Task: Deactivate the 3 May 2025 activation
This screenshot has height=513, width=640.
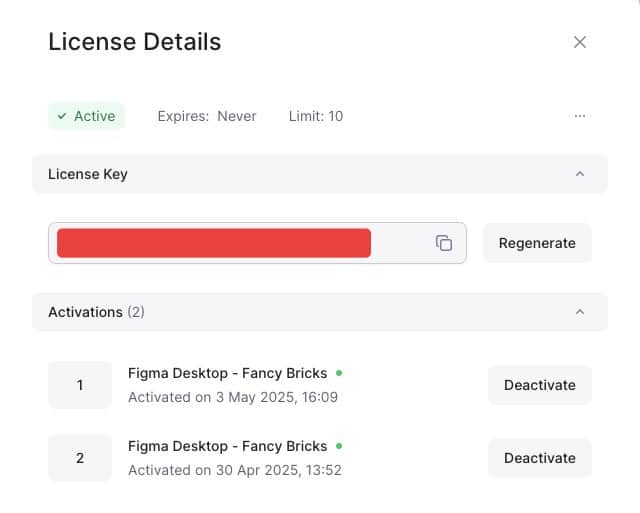Action: (540, 385)
